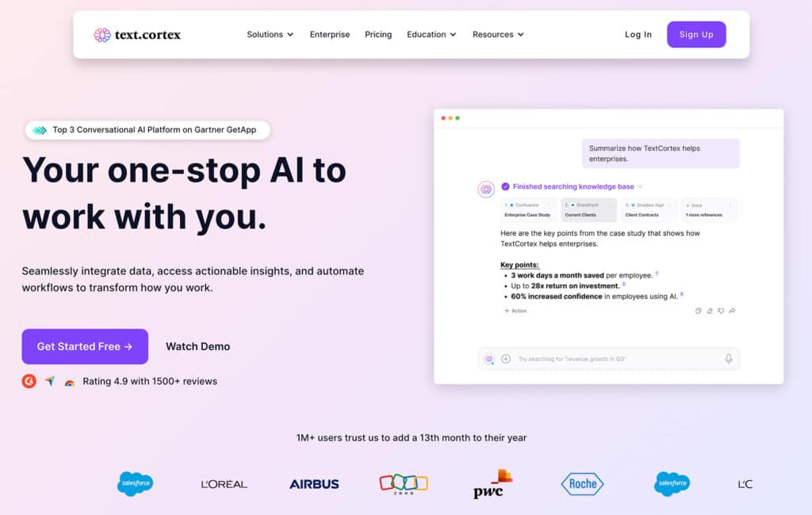Open the Dropbox Sign Client Contracts reference
This screenshot has width=812, height=515.
click(x=649, y=209)
